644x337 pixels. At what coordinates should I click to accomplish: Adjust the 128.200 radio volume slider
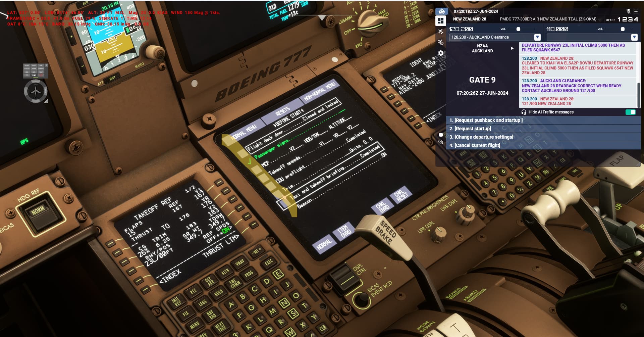coord(518,29)
